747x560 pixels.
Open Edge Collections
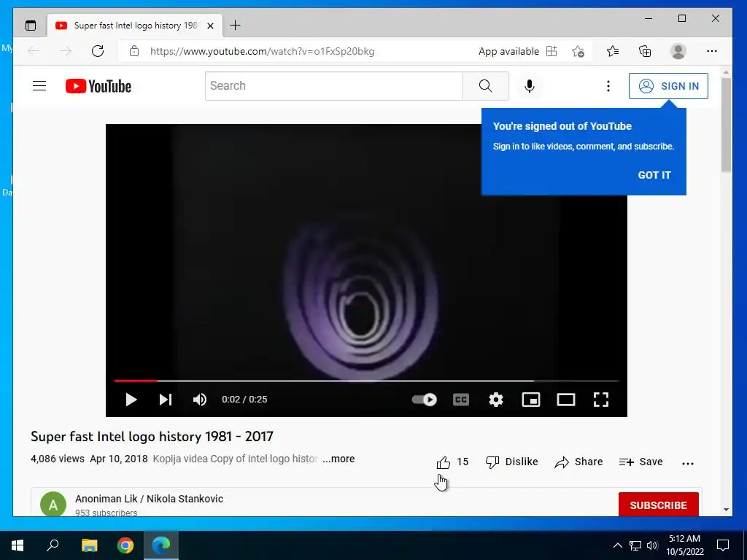pyautogui.click(x=645, y=51)
